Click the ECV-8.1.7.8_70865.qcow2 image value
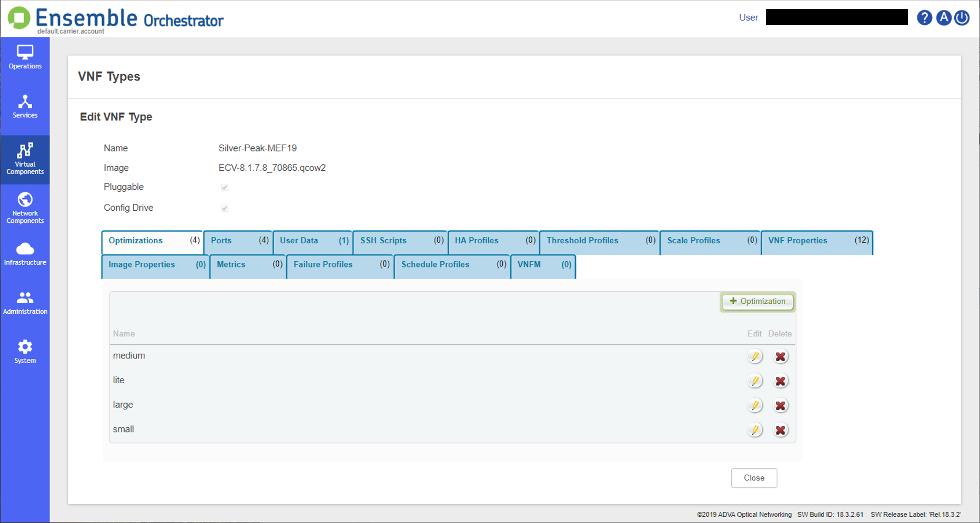Viewport: 980px width, 523px height. [x=272, y=168]
